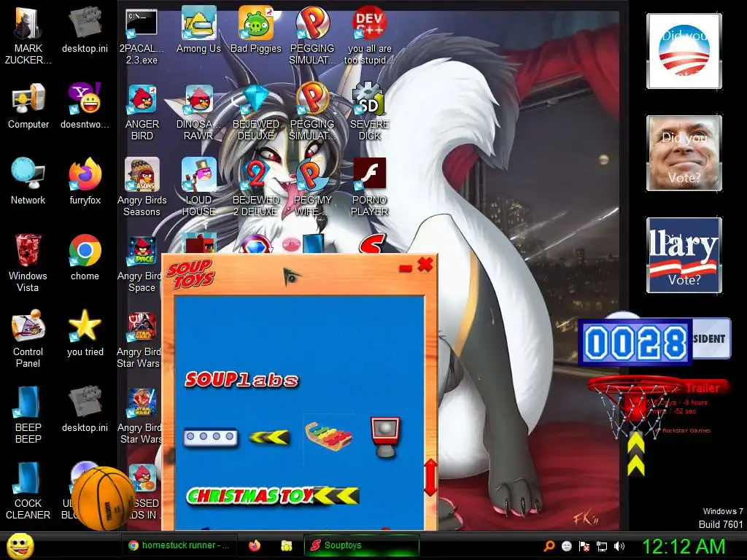The width and height of the screenshot is (747, 560).
Task: Open the Network desktop icon
Action: click(28, 181)
